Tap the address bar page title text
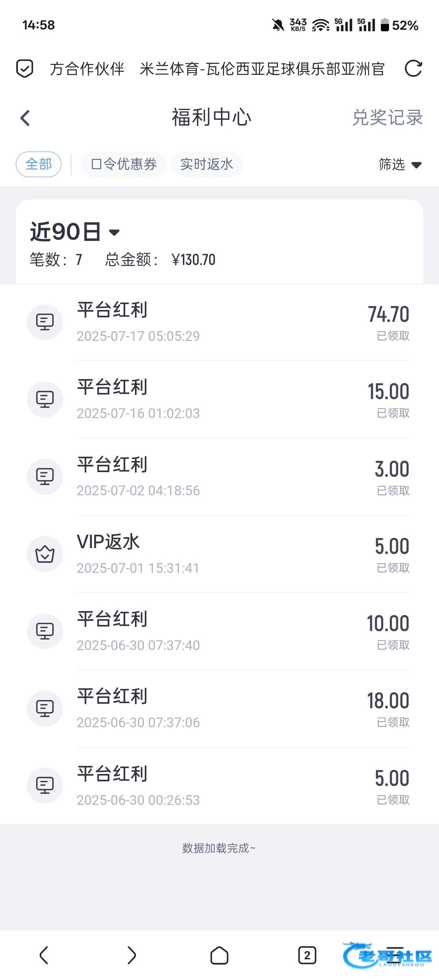 tap(217, 69)
